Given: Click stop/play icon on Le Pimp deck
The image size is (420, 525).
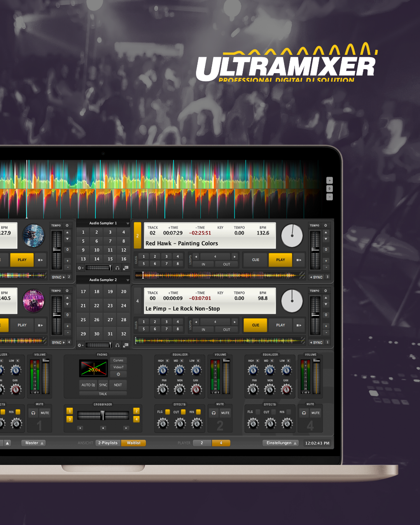Looking at the screenshot, I should 299,325.
